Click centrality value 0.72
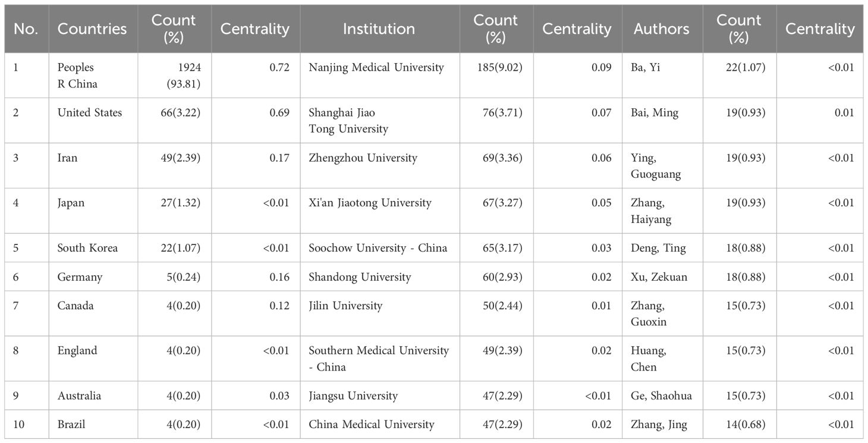 [279, 67]
